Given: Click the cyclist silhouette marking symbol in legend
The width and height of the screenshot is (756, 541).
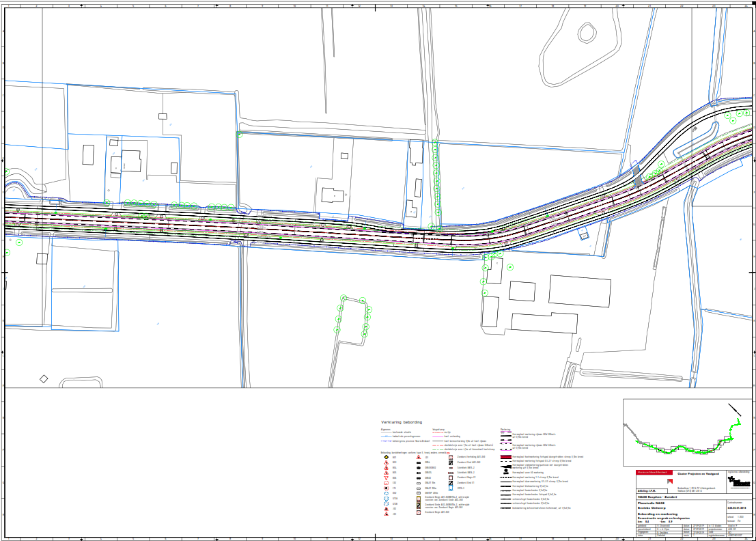Looking at the screenshot, I should 505,471.
